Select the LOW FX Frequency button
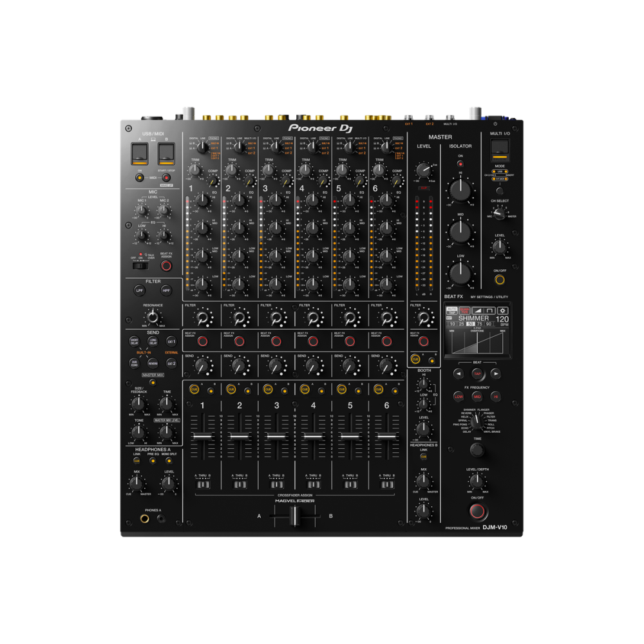This screenshot has width=644, height=644. 459,395
